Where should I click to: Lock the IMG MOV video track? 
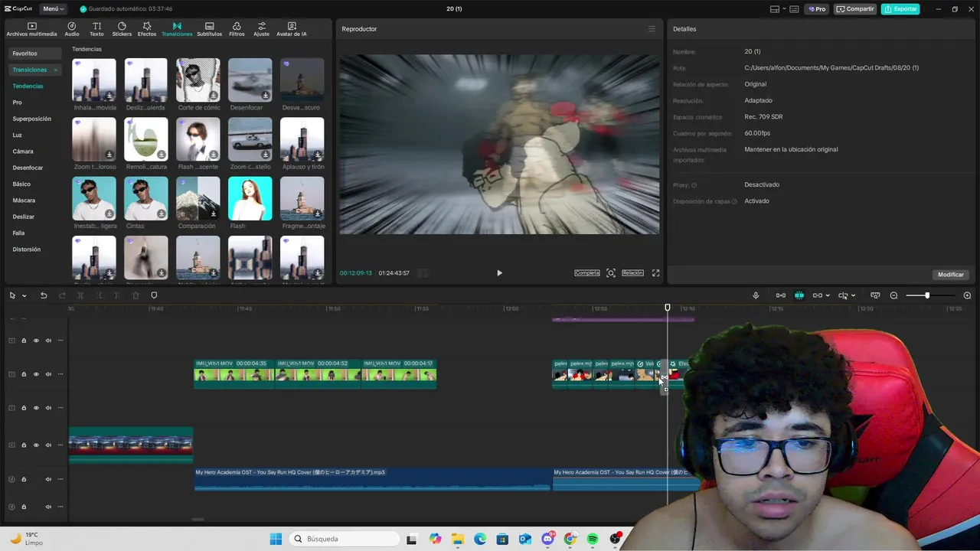point(24,374)
